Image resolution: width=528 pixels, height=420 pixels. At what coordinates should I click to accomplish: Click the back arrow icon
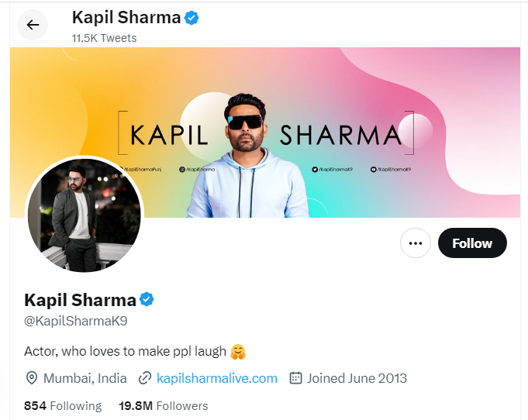pos(33,25)
